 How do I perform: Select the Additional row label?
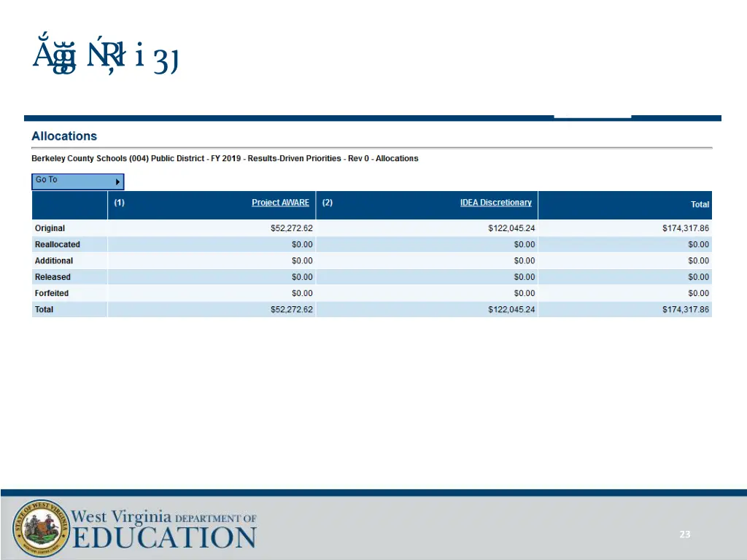pyautogui.click(x=54, y=260)
